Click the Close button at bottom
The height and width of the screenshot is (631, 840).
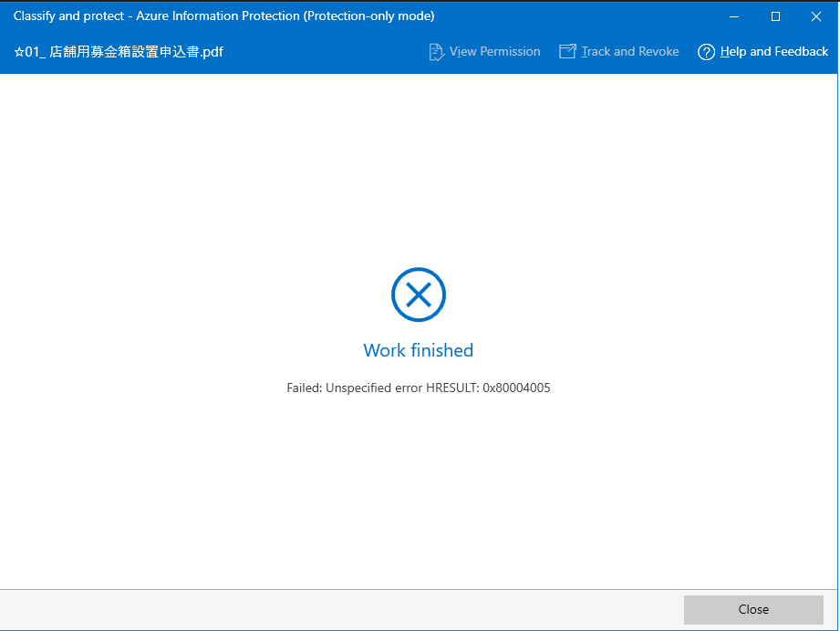point(753,610)
